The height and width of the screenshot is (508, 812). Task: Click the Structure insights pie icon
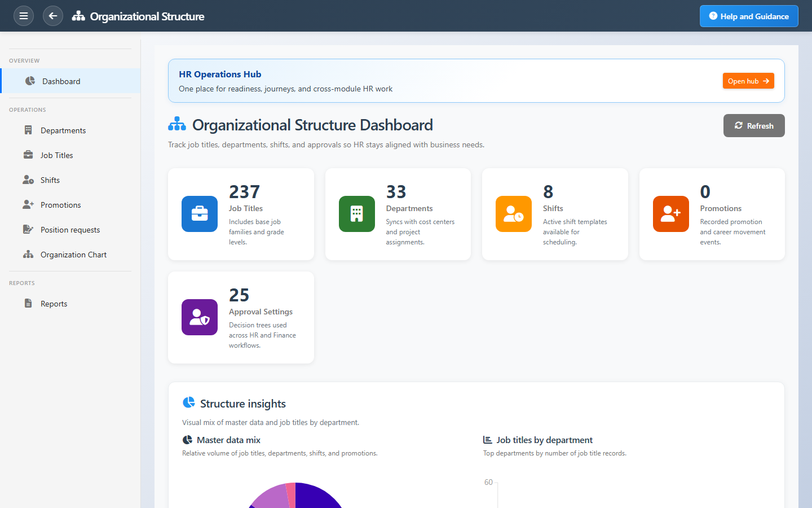pos(188,402)
